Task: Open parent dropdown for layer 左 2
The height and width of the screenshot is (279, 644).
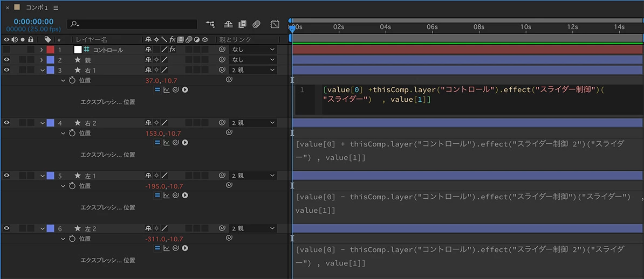Action: (253, 228)
